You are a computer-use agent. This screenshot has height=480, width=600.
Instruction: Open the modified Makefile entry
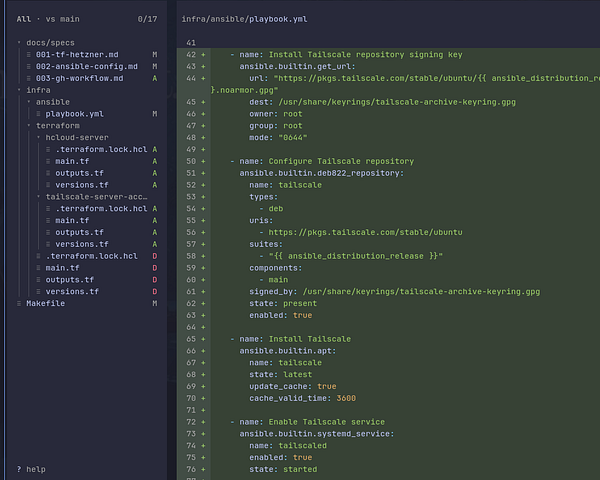(45, 304)
